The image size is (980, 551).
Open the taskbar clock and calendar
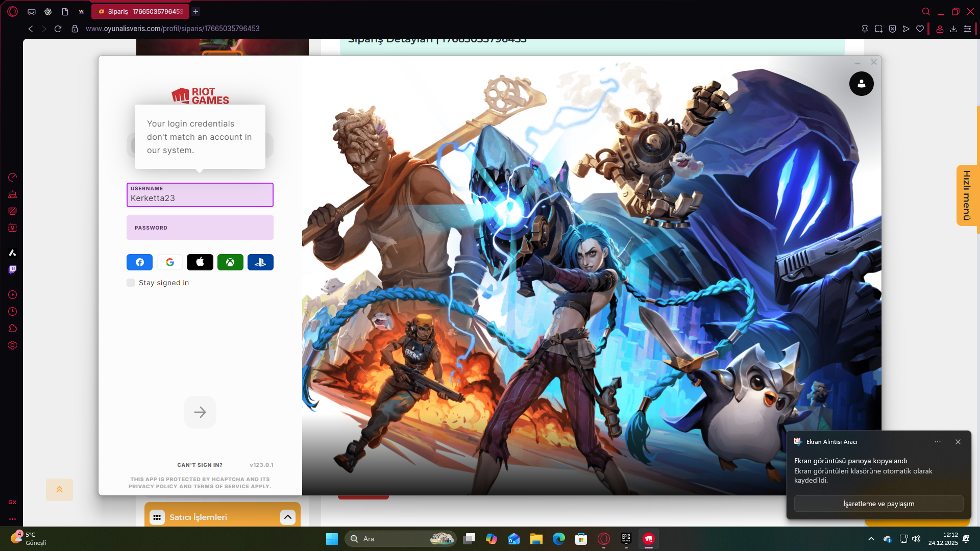pyautogui.click(x=943, y=539)
